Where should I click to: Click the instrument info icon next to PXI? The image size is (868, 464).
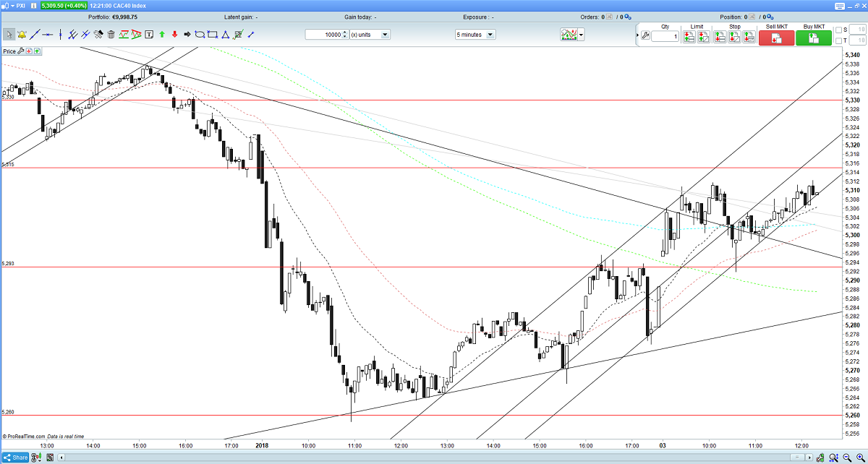pyautogui.click(x=33, y=6)
